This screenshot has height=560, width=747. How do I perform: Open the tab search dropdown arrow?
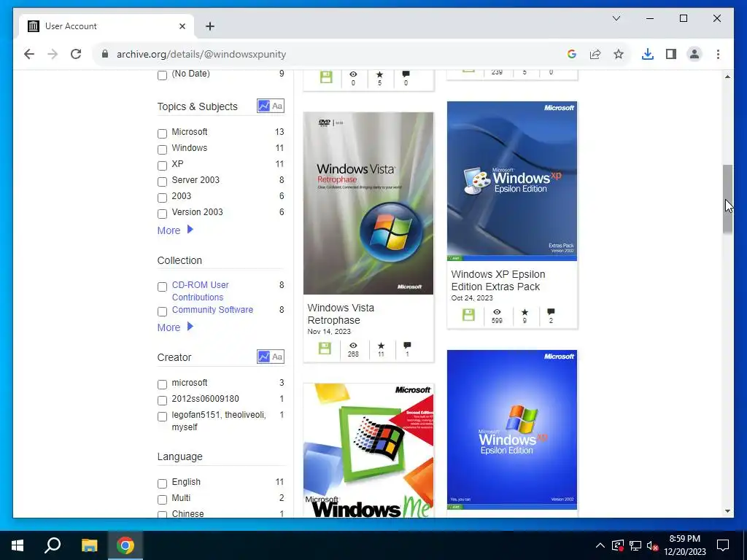pyautogui.click(x=616, y=18)
